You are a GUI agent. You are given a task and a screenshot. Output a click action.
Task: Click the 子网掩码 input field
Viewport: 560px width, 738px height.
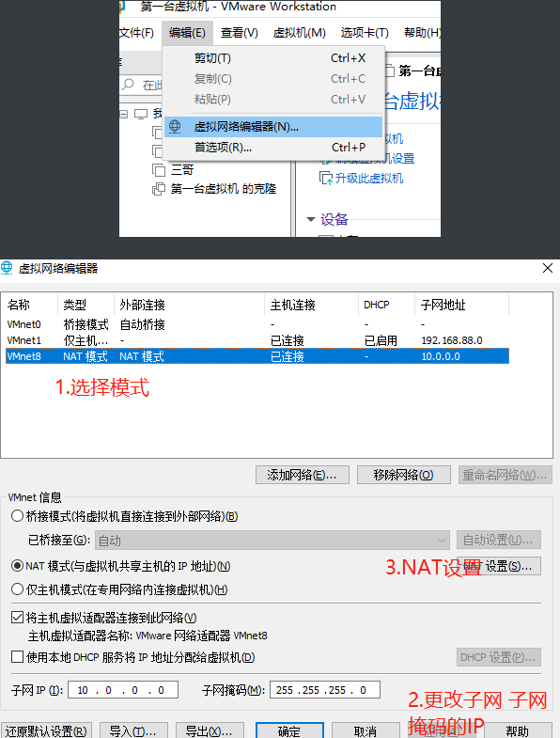(x=325, y=690)
